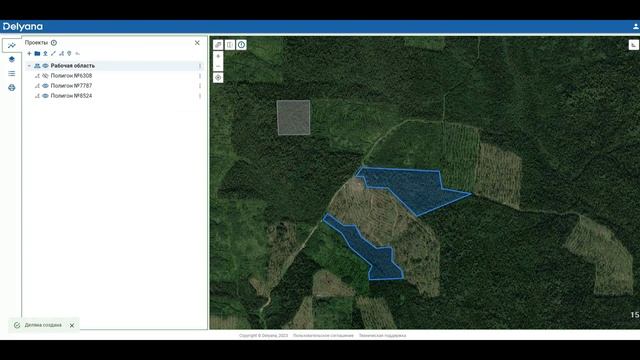Click the Delyana logo
The image size is (640, 360).
point(22,27)
